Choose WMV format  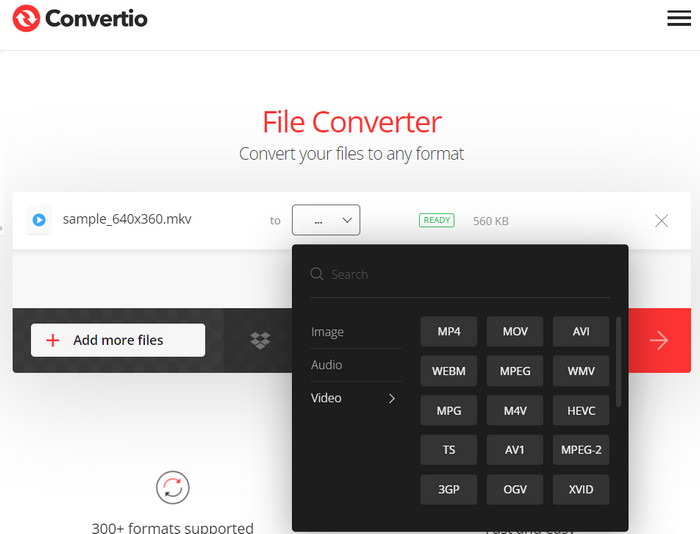581,371
